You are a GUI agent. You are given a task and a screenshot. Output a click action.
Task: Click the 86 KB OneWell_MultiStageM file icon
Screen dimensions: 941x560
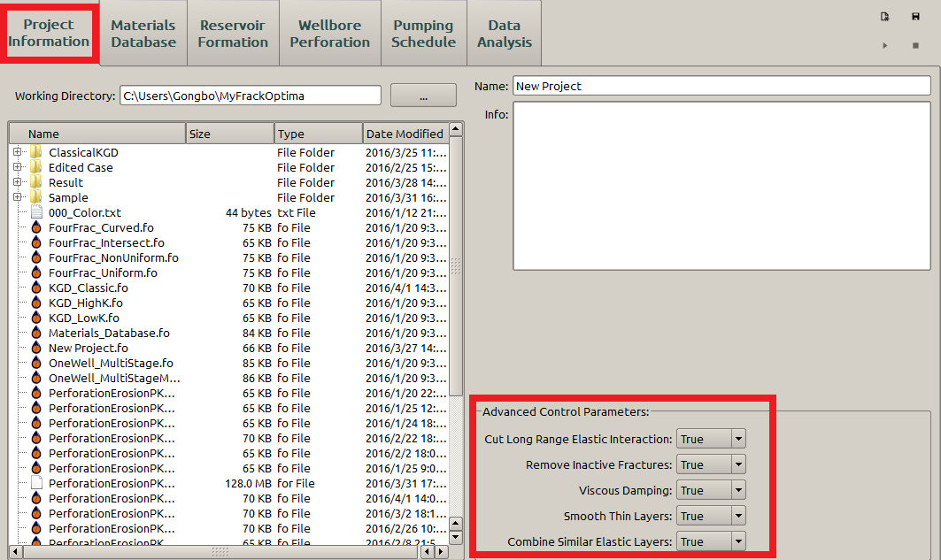coord(36,378)
